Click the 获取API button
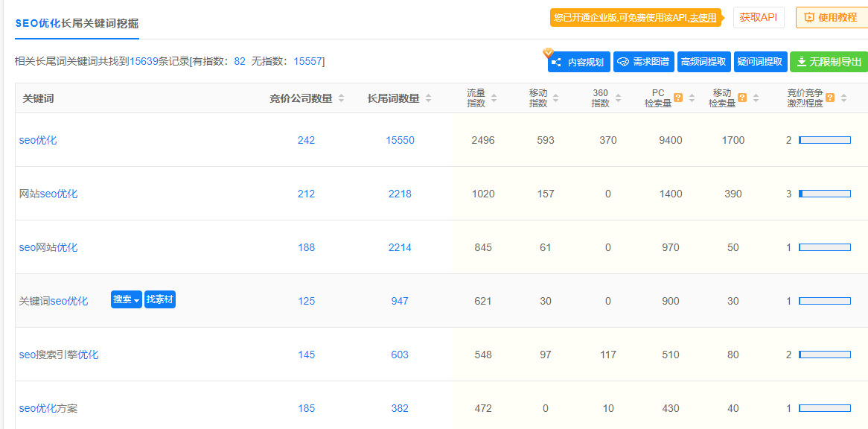Image resolution: width=868 pixels, height=429 pixels. click(x=759, y=18)
